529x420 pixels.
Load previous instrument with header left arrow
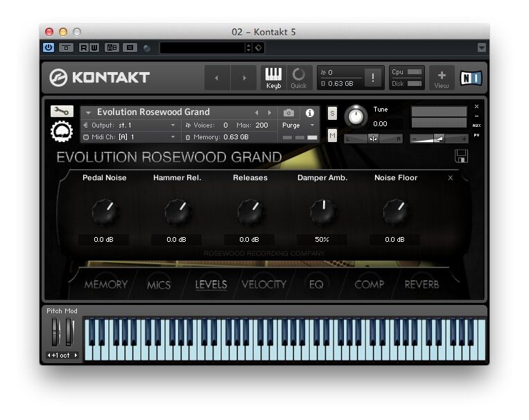[216, 78]
